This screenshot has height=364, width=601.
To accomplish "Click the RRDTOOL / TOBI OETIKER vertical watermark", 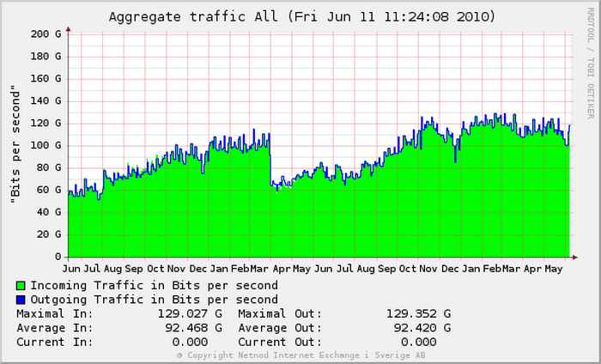I will coord(591,64).
